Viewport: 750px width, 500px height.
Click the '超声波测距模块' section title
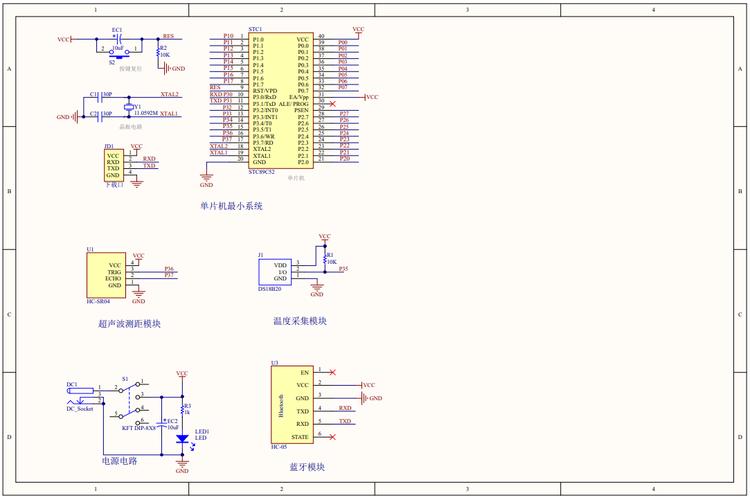[x=129, y=323]
